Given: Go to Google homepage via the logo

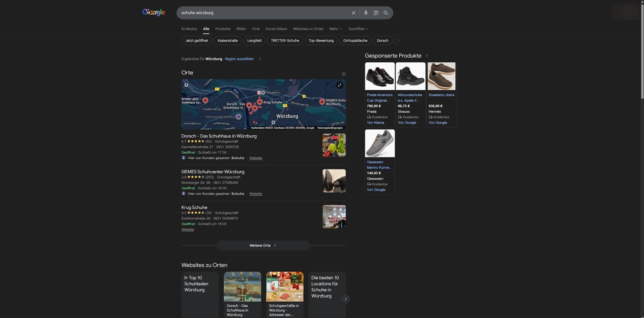Looking at the screenshot, I should 154,12.
